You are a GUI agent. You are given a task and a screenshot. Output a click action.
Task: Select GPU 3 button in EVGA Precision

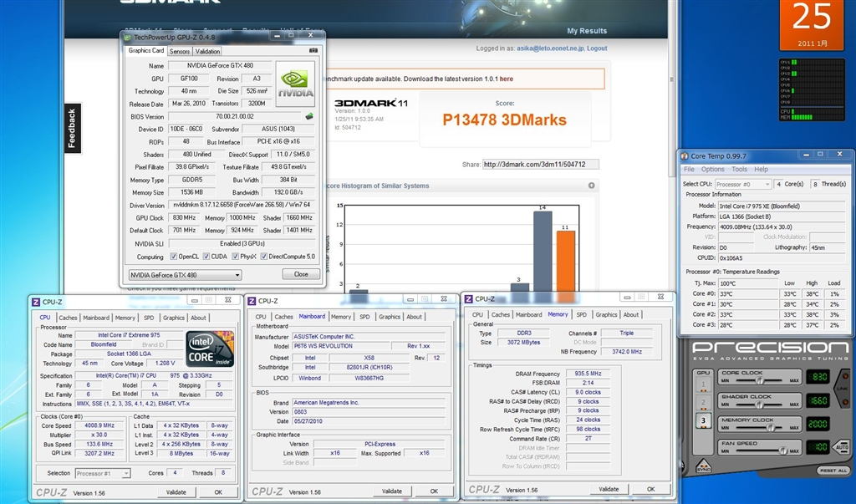tap(704, 420)
